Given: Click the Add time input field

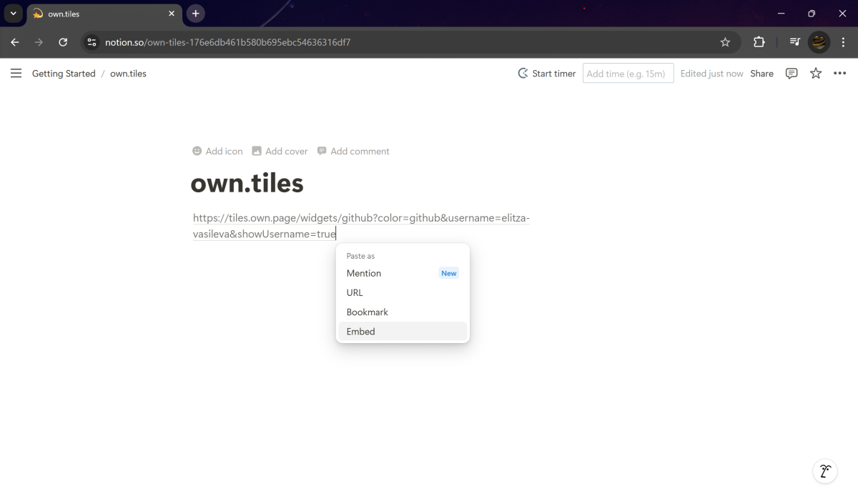Looking at the screenshot, I should pos(628,73).
